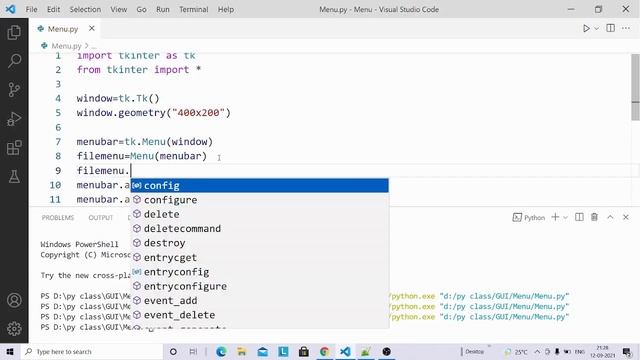
Task: Click Menu.py in the breadcrumb
Action: [66, 46]
